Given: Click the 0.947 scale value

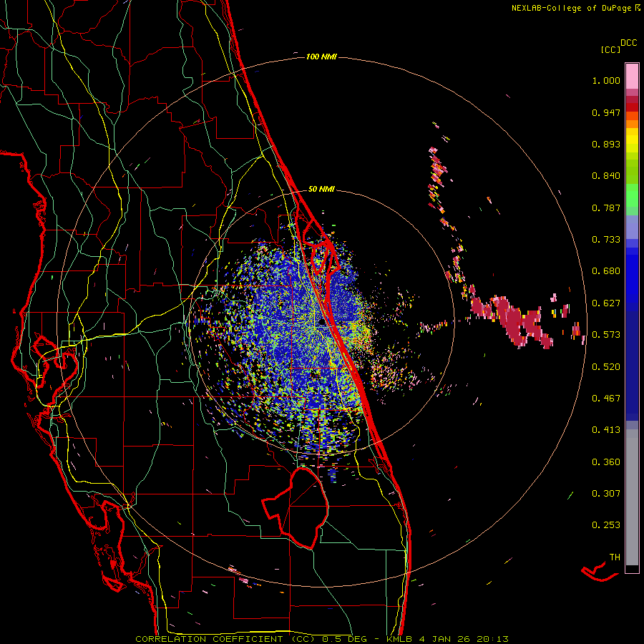Looking at the screenshot, I should point(606,112).
